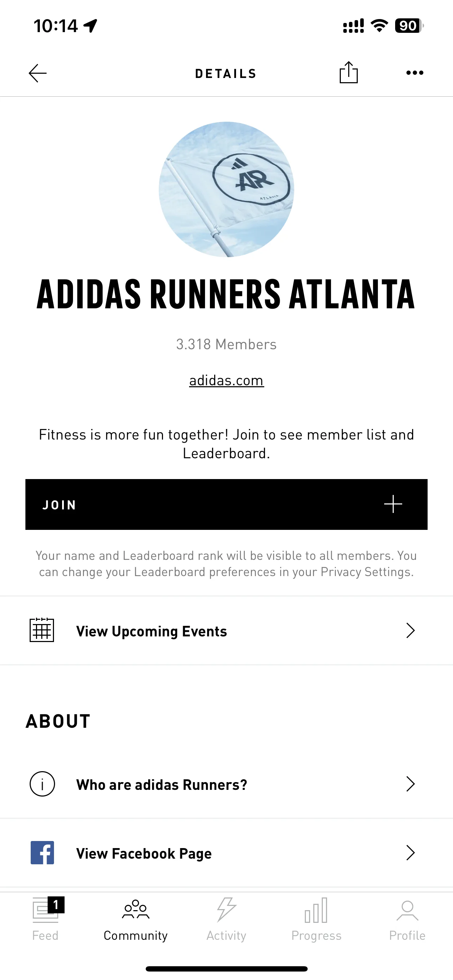Expand View Upcoming Events chevron
This screenshot has height=980, width=453.
click(410, 630)
